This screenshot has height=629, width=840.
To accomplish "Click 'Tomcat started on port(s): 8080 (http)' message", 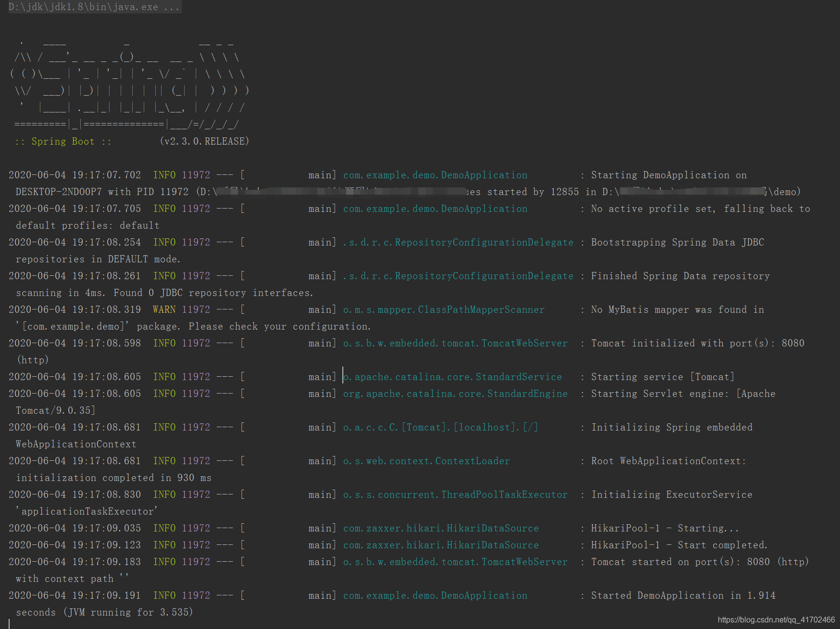I will [700, 562].
